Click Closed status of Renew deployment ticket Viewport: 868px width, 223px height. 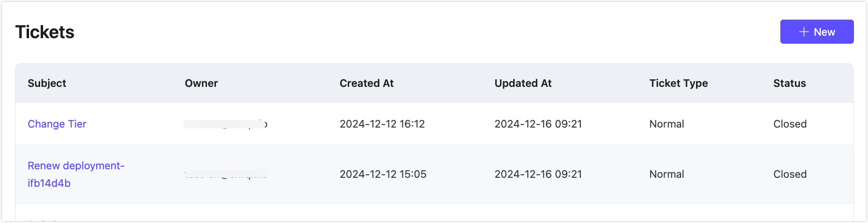pos(790,174)
